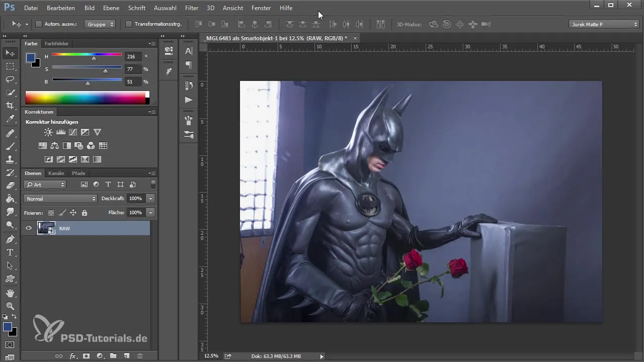Add Vibrance adjustment triangle icon
Image resolution: width=644 pixels, height=362 pixels.
pyautogui.click(x=98, y=132)
